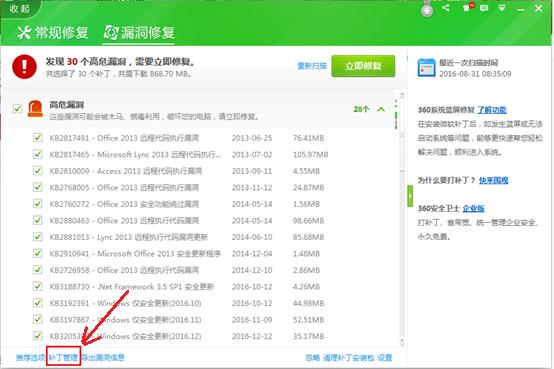
Task: Click the 44.98MB size cell
Action: [x=308, y=303]
